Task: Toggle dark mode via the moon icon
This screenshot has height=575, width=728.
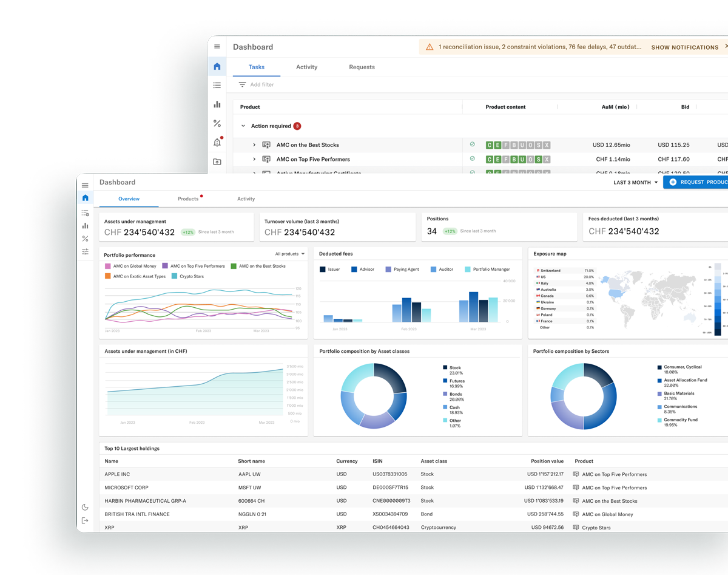Action: click(x=85, y=507)
